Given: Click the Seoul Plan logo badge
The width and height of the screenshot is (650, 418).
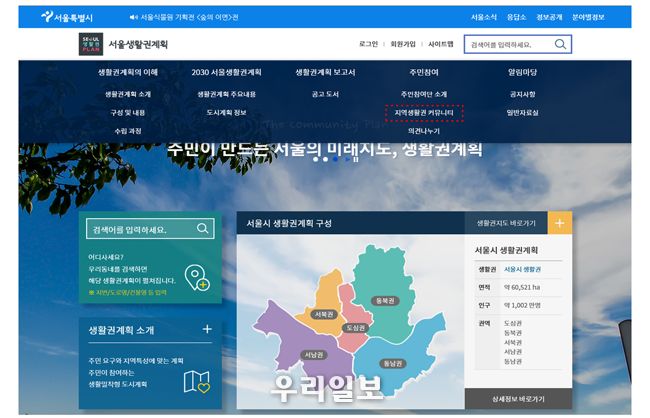Looking at the screenshot, I should tap(91, 44).
